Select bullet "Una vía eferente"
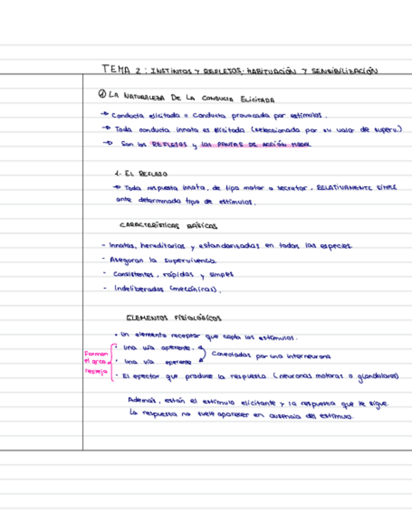The image size is (412, 532). click(x=153, y=362)
